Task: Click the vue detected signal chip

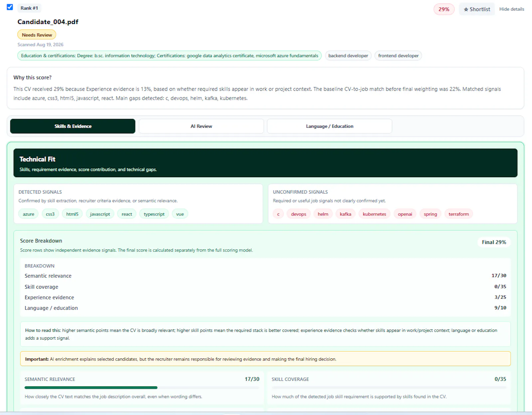Action: coord(180,214)
